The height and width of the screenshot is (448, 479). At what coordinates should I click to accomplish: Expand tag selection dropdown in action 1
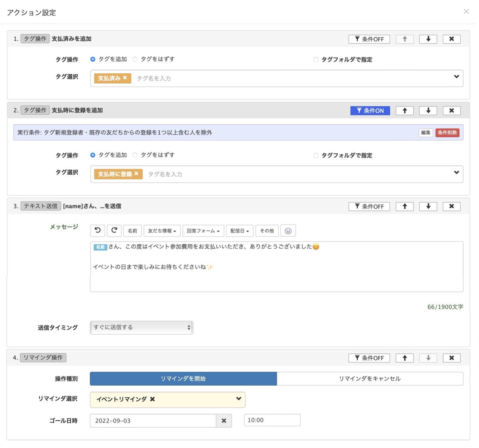(456, 77)
